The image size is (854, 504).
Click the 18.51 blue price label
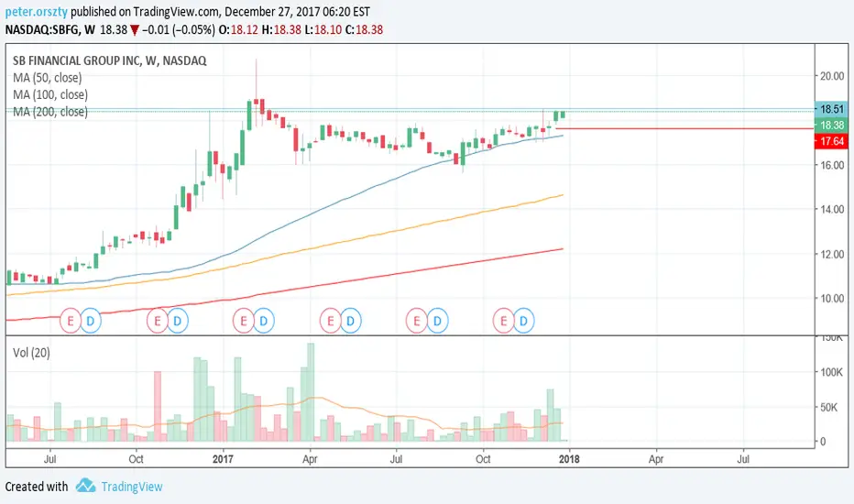pyautogui.click(x=831, y=109)
